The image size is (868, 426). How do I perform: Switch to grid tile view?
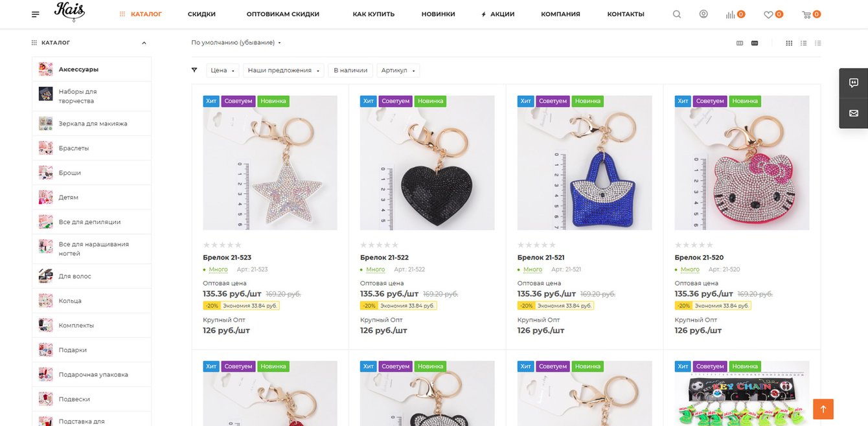(789, 43)
